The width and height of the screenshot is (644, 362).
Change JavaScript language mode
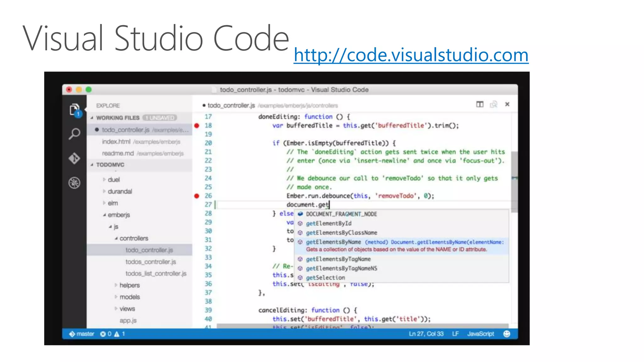click(x=480, y=334)
